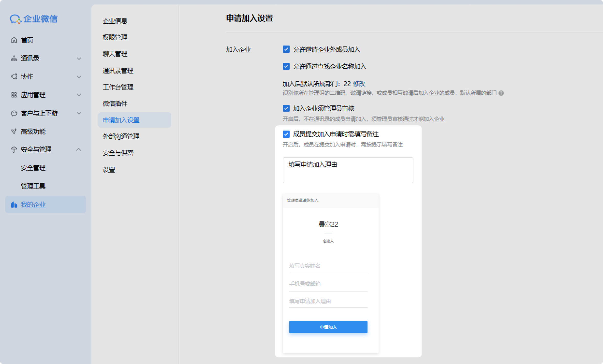
Task: Open 聊天管理 menu item
Action: click(x=115, y=54)
